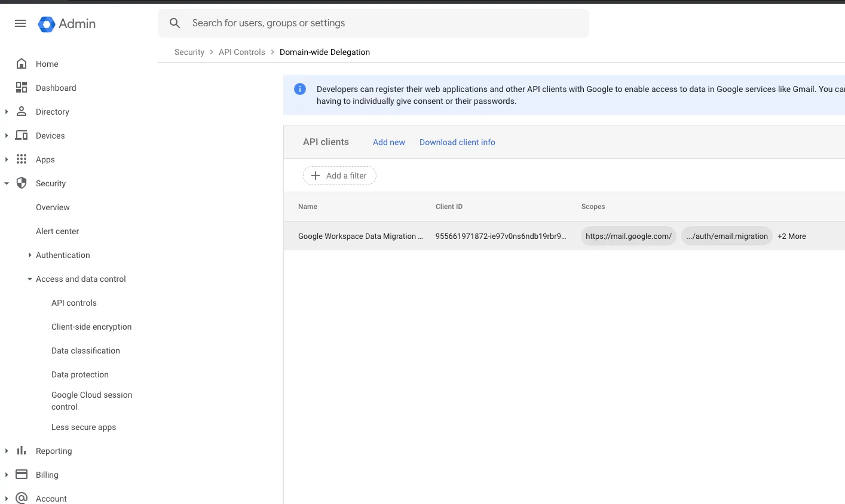
Task: Click the search magnifier icon
Action: click(175, 23)
